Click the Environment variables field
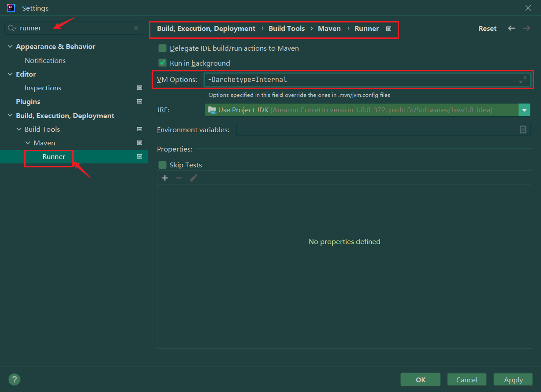Viewport: 541px width, 392px height. (383, 129)
